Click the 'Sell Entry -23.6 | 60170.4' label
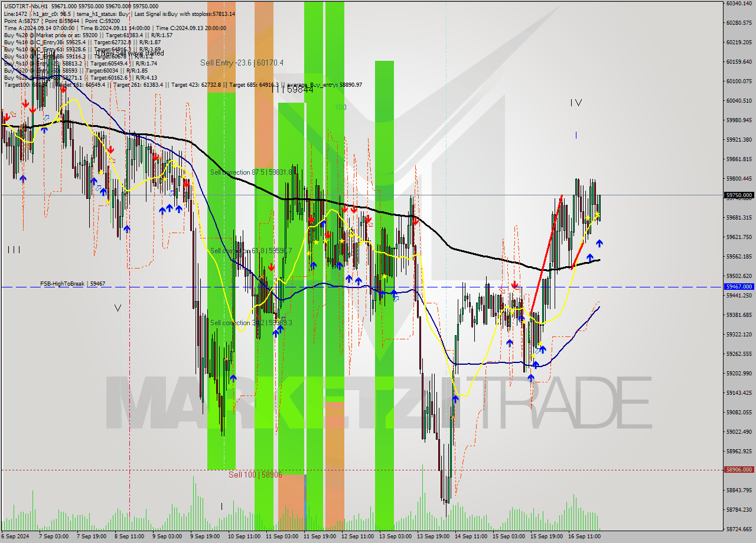756x543 pixels. [242, 63]
